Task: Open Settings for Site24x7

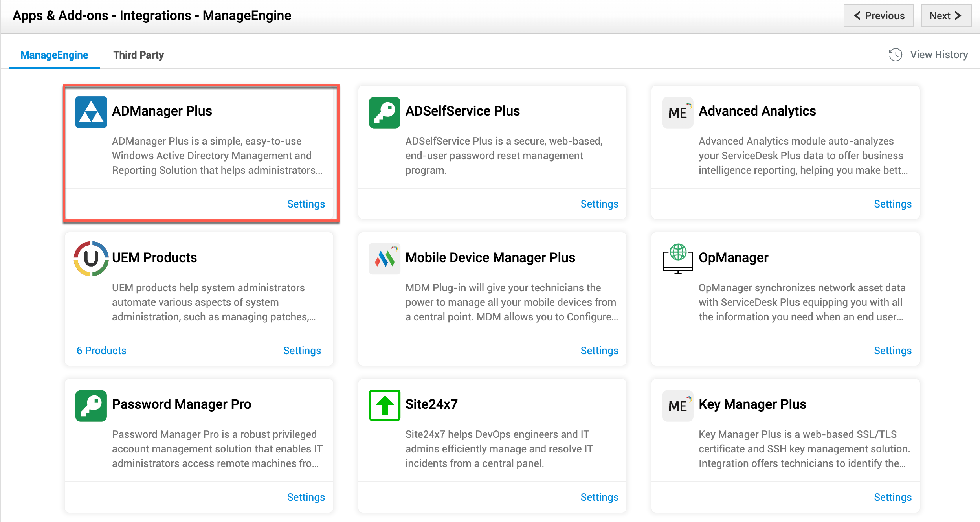Action: pyautogui.click(x=599, y=497)
